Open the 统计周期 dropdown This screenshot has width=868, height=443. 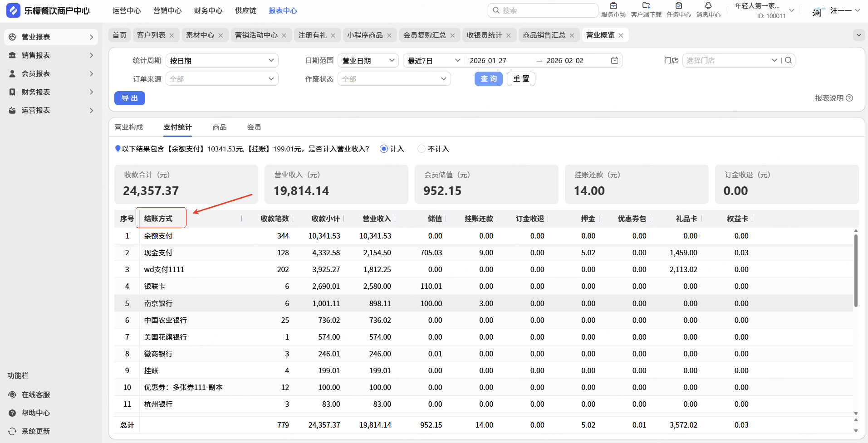coord(221,60)
